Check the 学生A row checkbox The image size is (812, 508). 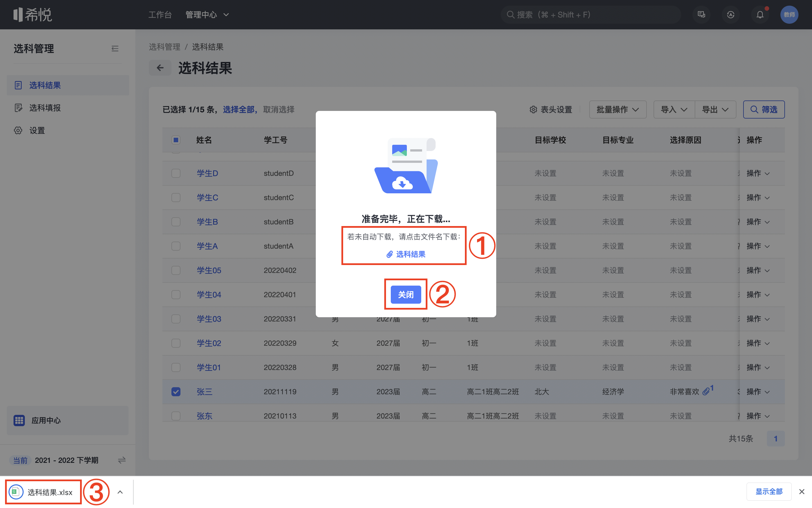pos(176,246)
